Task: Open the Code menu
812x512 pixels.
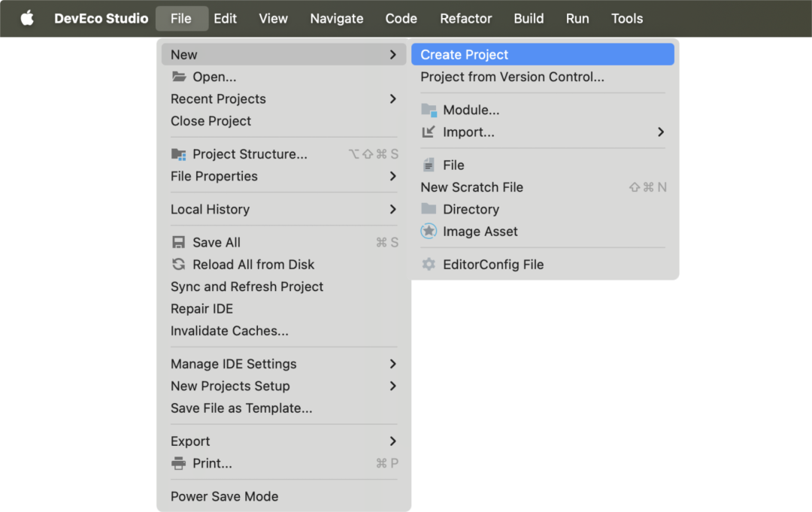Action: tap(401, 19)
